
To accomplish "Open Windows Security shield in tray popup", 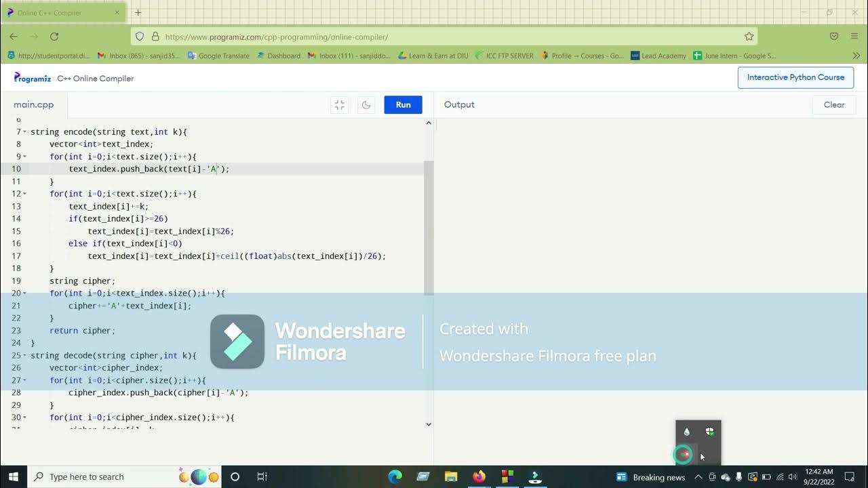I will point(709,432).
